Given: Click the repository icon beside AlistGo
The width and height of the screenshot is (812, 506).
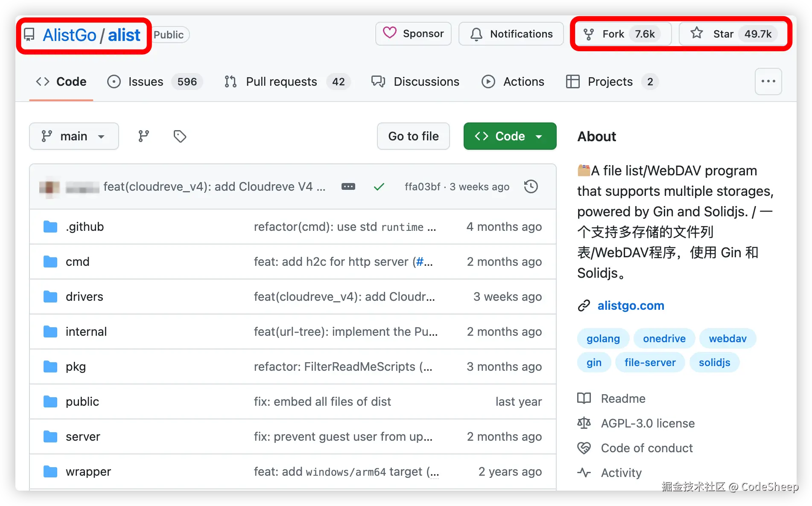Looking at the screenshot, I should click(x=29, y=35).
